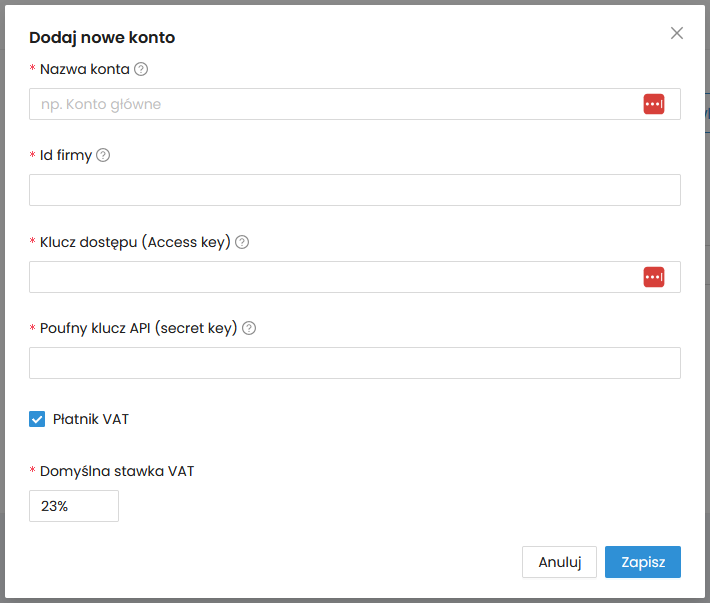The width and height of the screenshot is (710, 603).
Task: Uncheck the Płatnik VAT checkbox
Action: point(37,419)
